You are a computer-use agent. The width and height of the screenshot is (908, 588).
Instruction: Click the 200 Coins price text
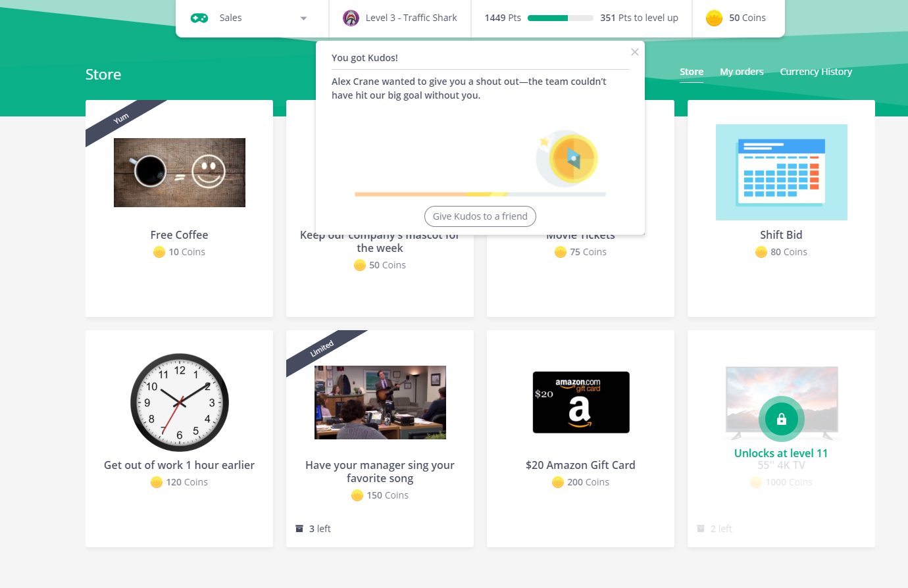point(588,482)
